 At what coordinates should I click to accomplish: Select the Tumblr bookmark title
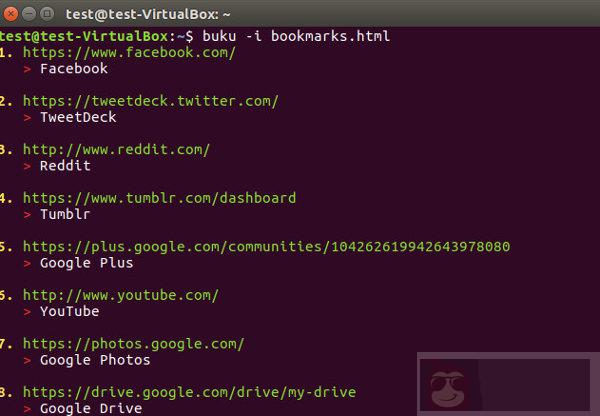(x=65, y=214)
